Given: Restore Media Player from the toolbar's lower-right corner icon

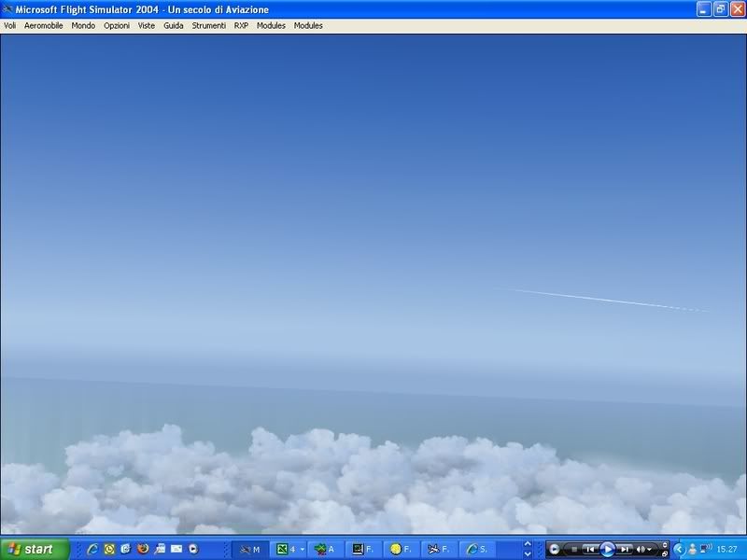Looking at the screenshot, I should pos(665,554).
